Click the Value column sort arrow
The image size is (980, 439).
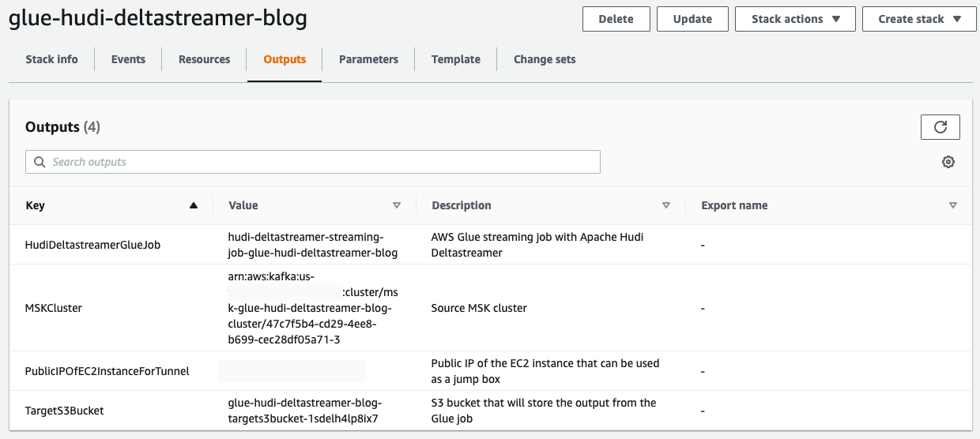tap(397, 205)
